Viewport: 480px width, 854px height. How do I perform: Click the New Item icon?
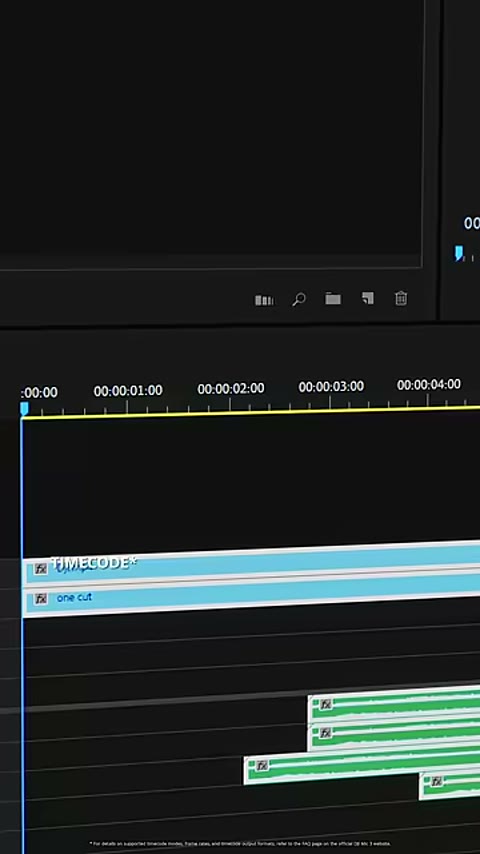pos(368,298)
